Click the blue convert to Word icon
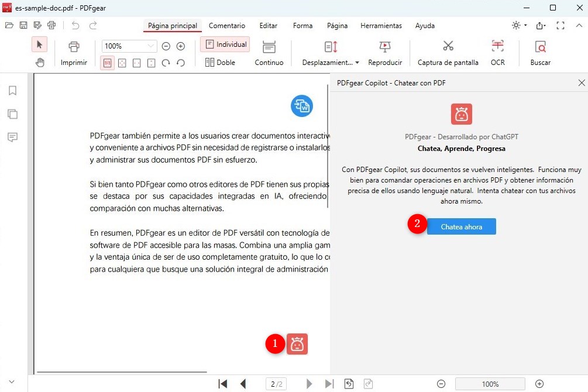The height and width of the screenshot is (392, 588). pyautogui.click(x=301, y=106)
